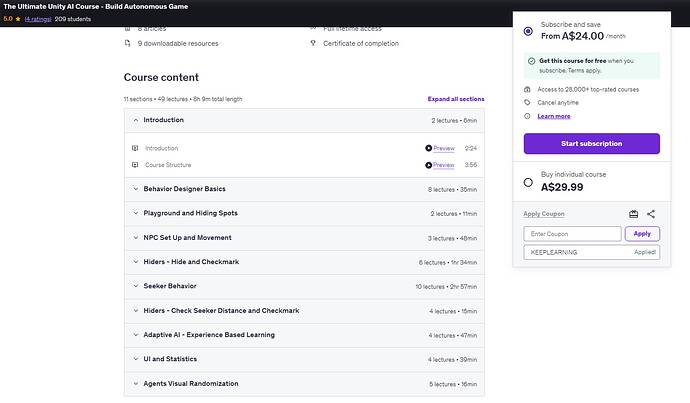This screenshot has height=403, width=690.
Task: Select the Buy individual course radio button
Action: coord(528,182)
